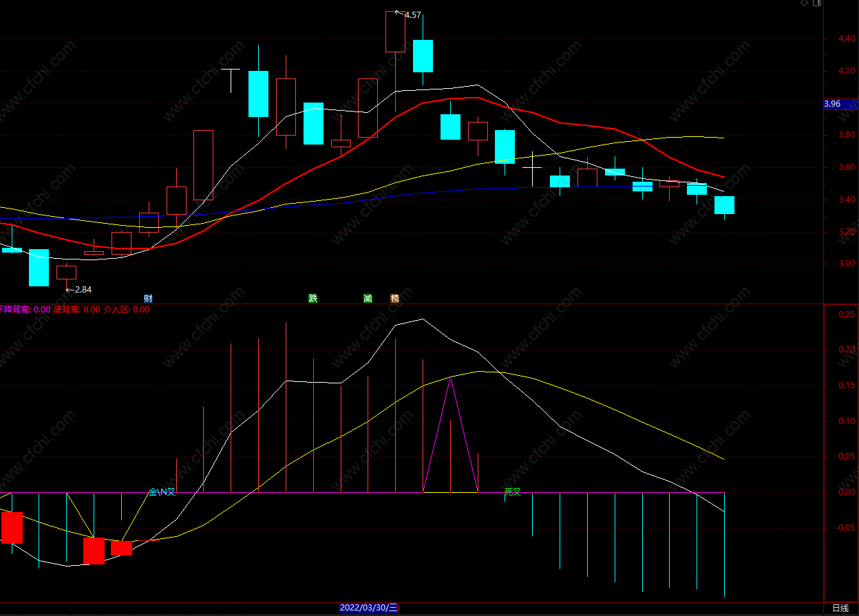Click the panel layout icon at top-right corner
Screen dimensions: 859x616
point(817,3)
